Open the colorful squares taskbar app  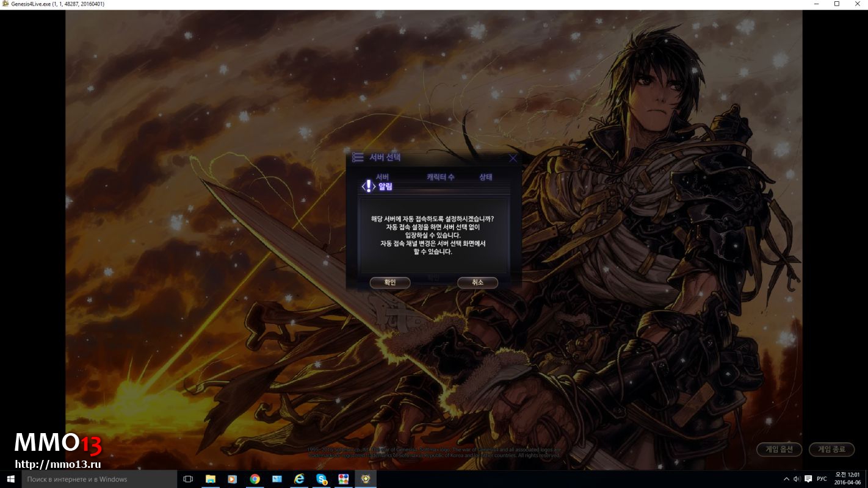(x=343, y=479)
